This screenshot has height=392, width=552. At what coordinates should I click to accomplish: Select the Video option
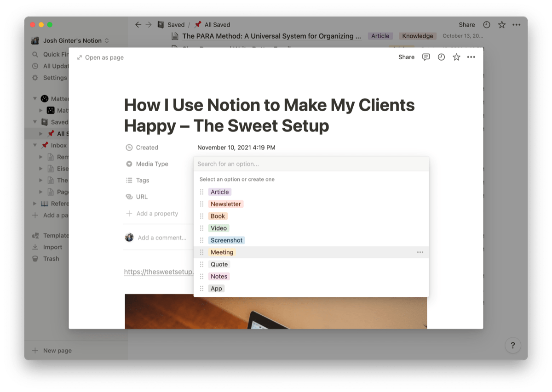coord(219,228)
